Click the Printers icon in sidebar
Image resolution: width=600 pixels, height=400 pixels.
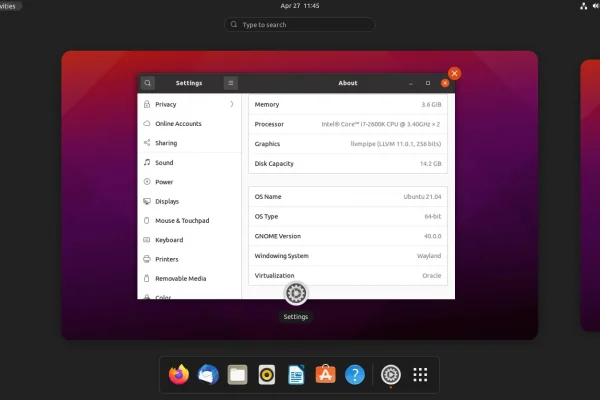147,259
